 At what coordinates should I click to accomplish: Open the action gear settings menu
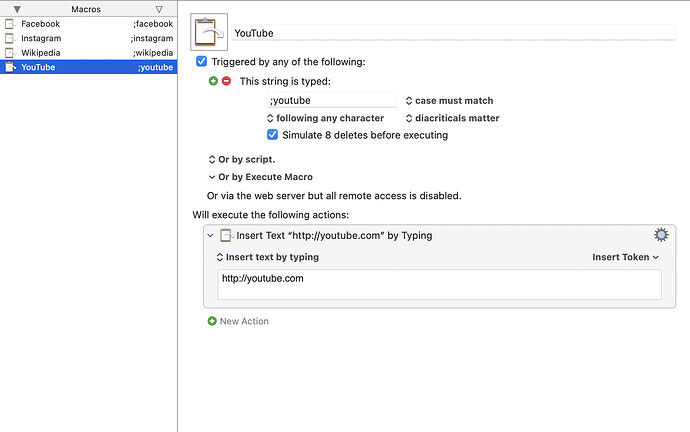[660, 235]
